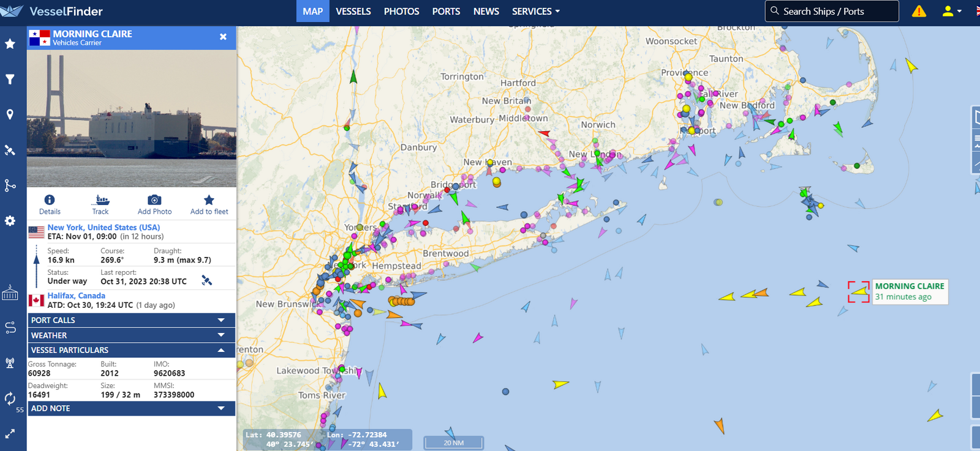Screen dimensions: 980x451
Task: Select Deadweight value 16491
Action: click(x=39, y=395)
